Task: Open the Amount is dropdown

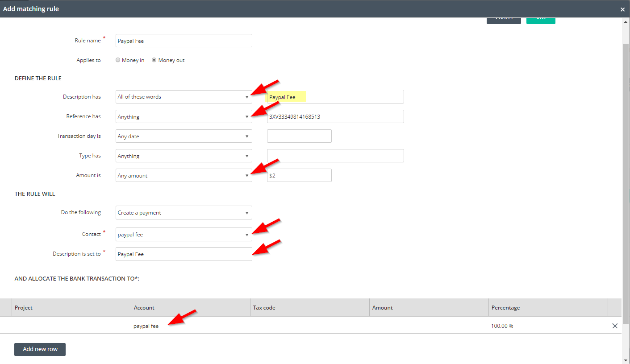Action: coord(184,175)
